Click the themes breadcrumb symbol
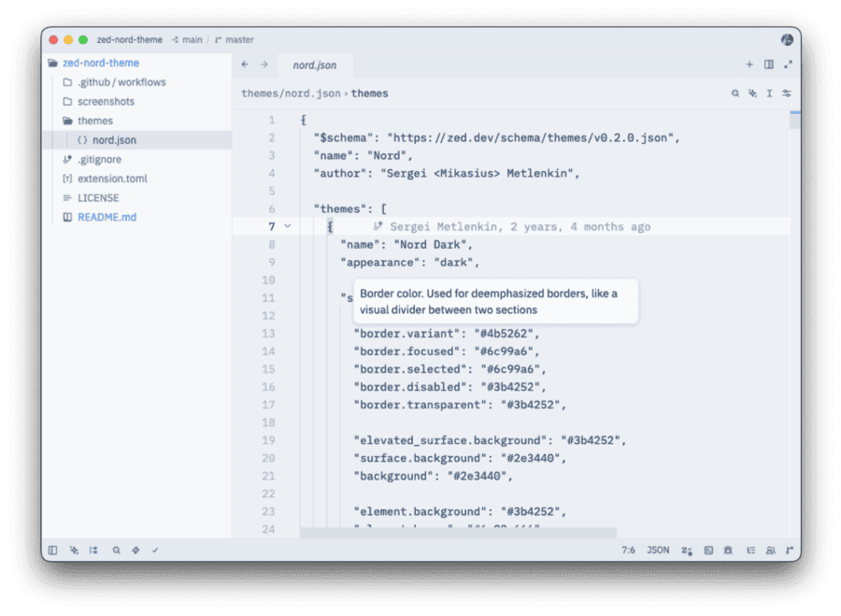The height and width of the screenshot is (616, 841). click(369, 93)
